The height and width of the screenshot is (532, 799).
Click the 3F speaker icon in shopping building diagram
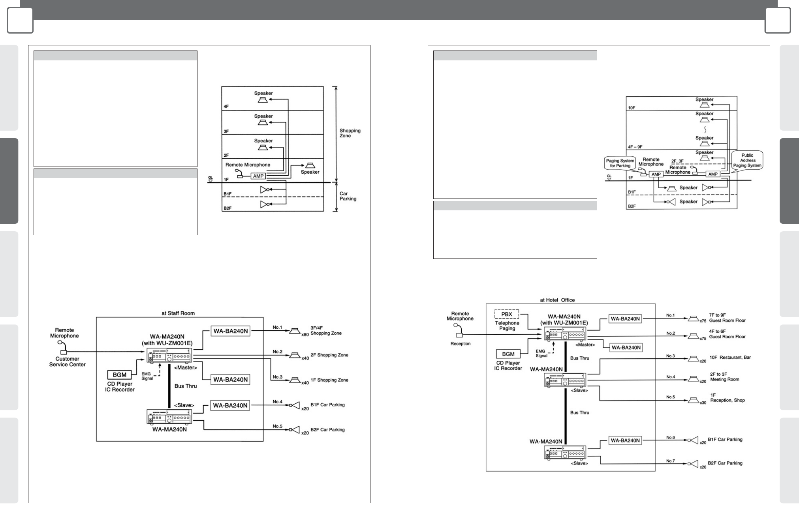coord(263,123)
